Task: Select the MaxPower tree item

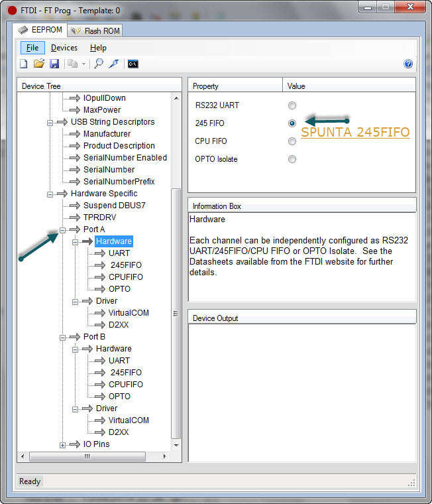Action: 102,110
